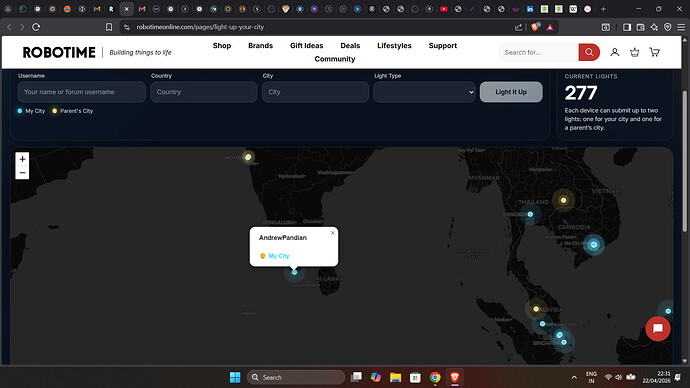Open the Gift Ideas menu

306,45
